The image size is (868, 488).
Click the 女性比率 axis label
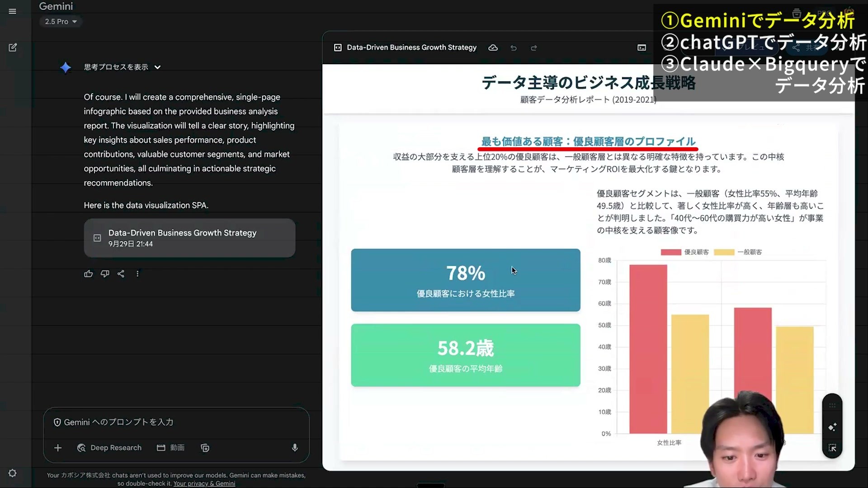tap(669, 443)
